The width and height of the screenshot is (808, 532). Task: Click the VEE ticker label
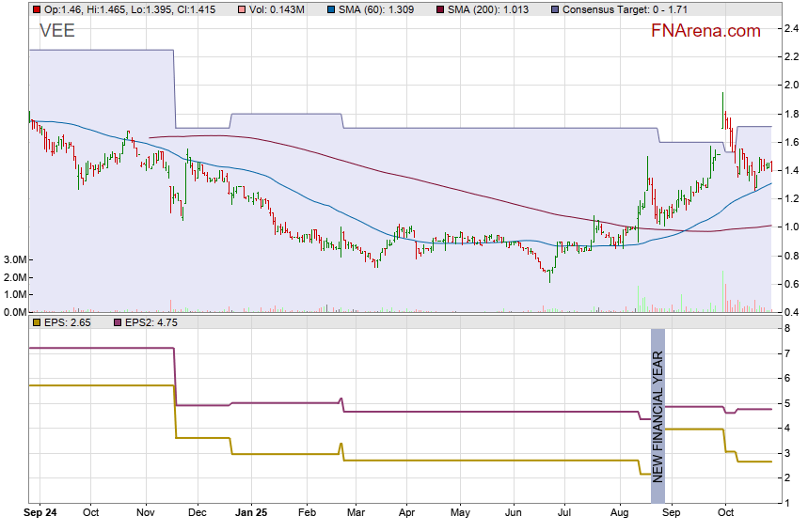(x=56, y=31)
